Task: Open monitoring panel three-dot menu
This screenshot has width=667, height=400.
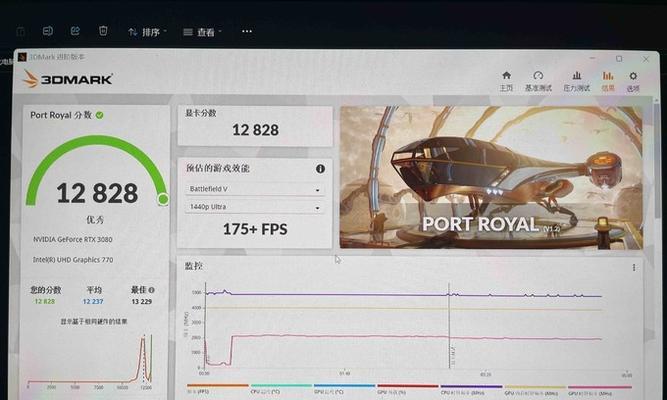Action: (x=634, y=267)
